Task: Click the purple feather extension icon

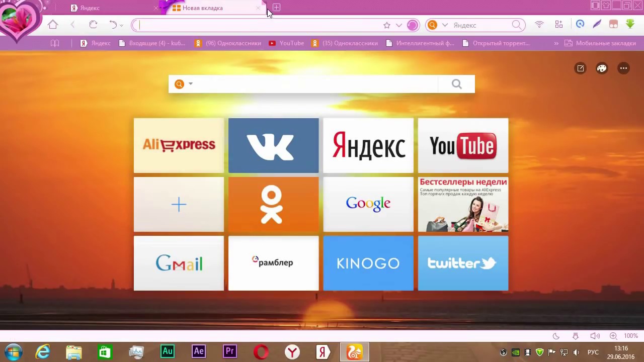Action: [597, 24]
